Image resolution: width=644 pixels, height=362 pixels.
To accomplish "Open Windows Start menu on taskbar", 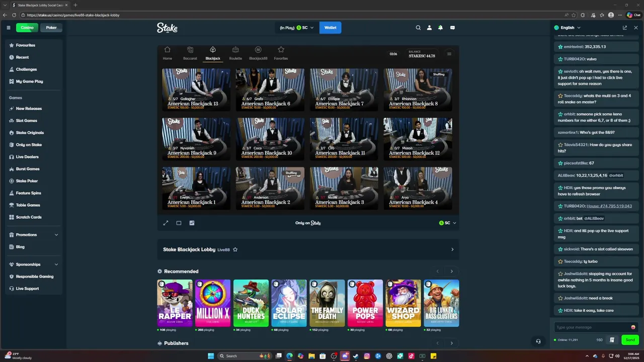I will 211,356.
